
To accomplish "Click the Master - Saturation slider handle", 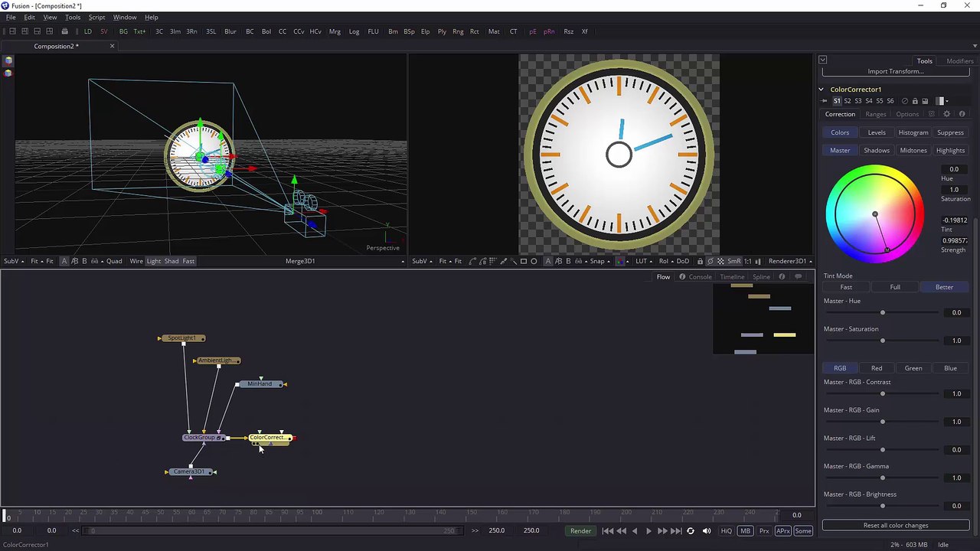I will 883,341.
